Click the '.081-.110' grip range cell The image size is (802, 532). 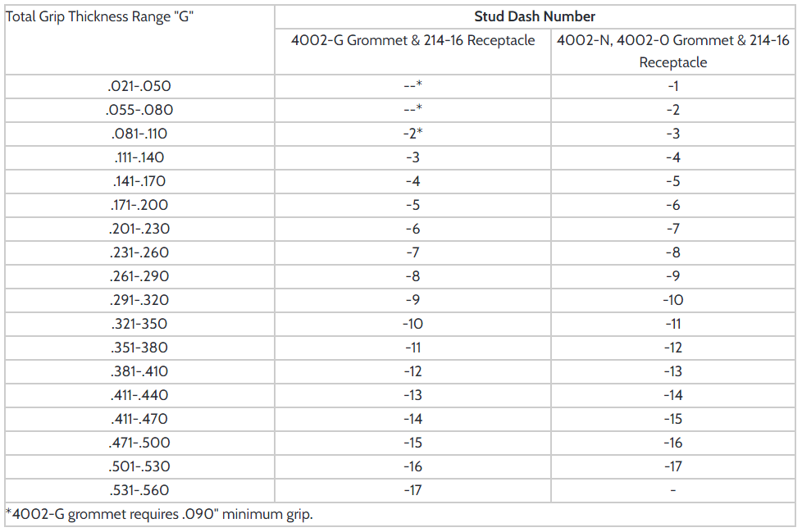(x=139, y=134)
